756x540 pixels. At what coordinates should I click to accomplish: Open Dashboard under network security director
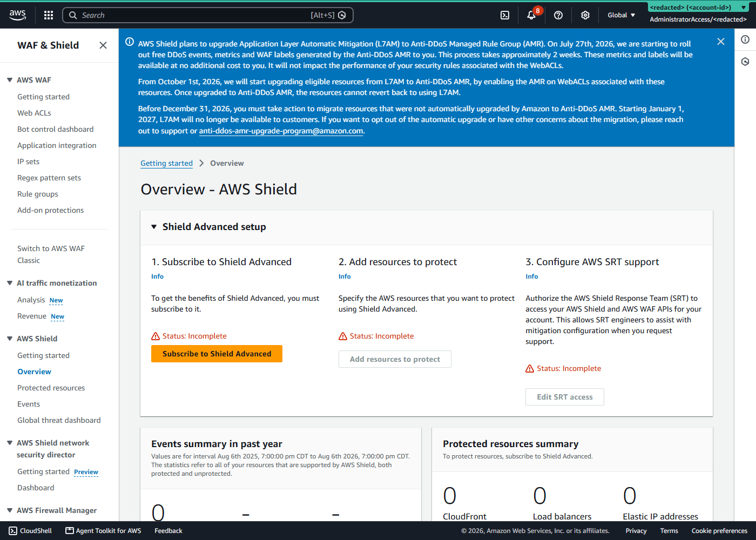pyautogui.click(x=36, y=488)
